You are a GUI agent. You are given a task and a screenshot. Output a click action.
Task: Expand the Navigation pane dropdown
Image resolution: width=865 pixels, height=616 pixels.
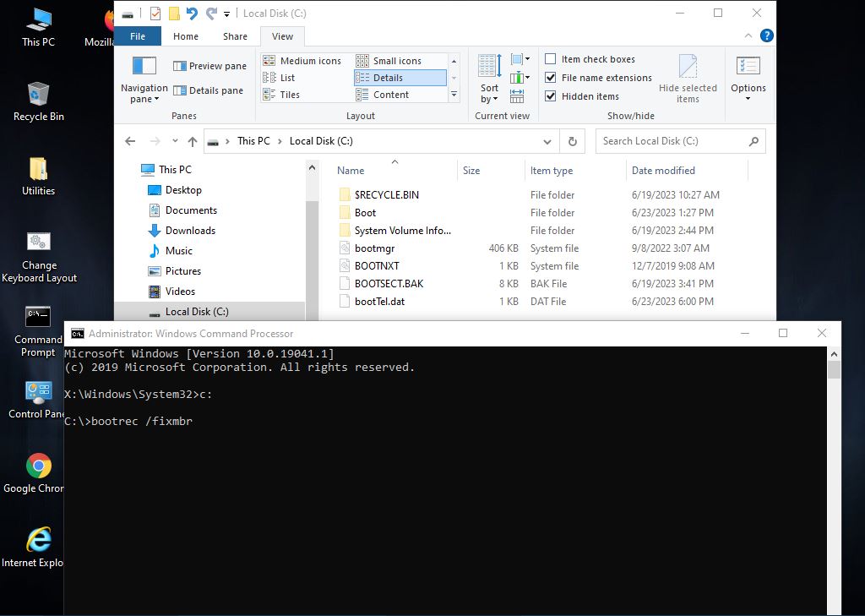144,94
